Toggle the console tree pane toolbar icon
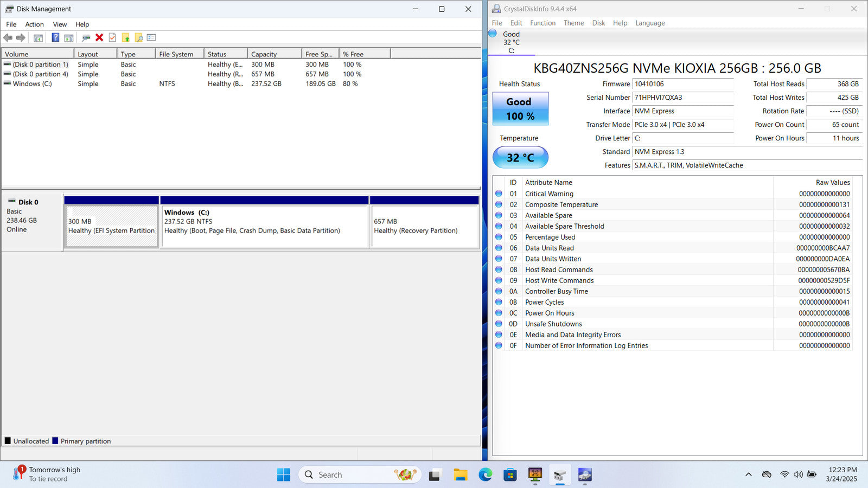The width and height of the screenshot is (868, 488). pos(38,38)
